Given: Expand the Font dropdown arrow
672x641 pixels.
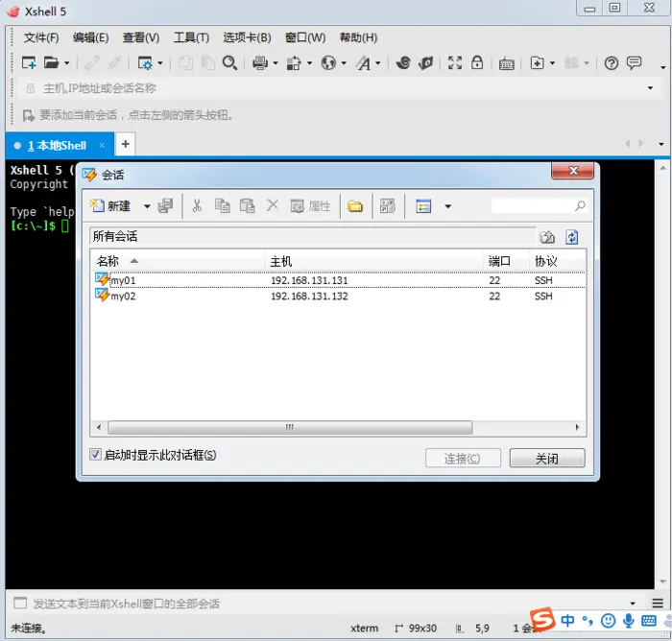Looking at the screenshot, I should 378,64.
